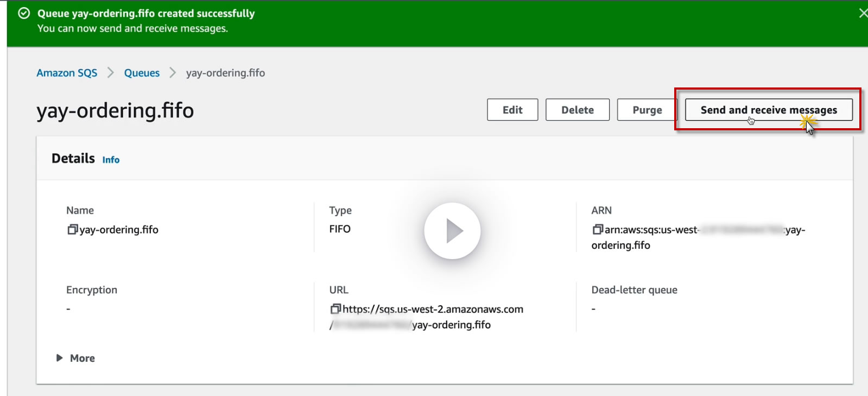Open the Info link beside Details

coord(111,160)
